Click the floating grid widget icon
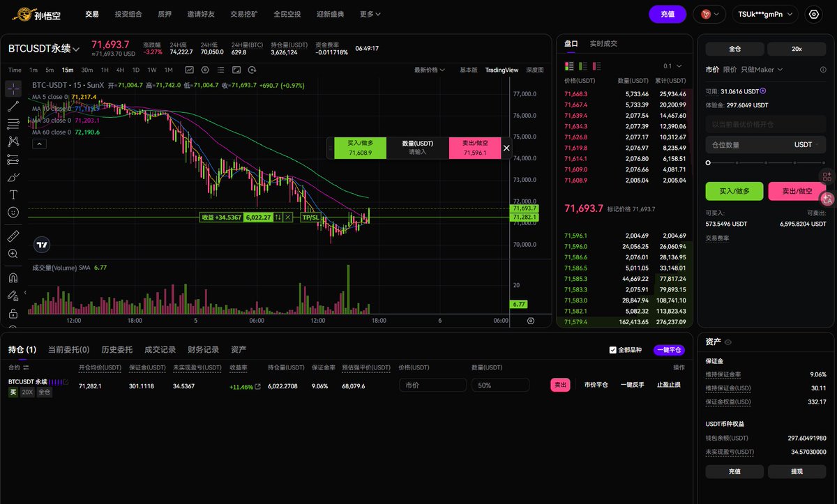This screenshot has width=837, height=504. click(827, 176)
